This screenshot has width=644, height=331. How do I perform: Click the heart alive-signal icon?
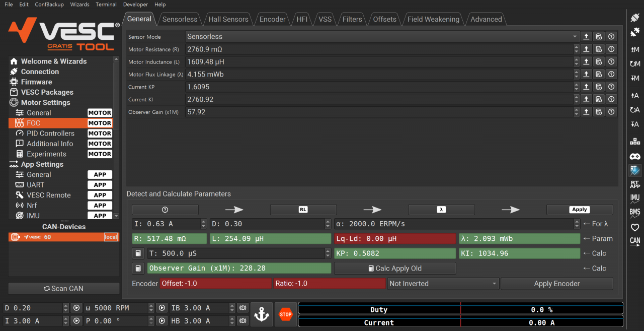pyautogui.click(x=635, y=227)
